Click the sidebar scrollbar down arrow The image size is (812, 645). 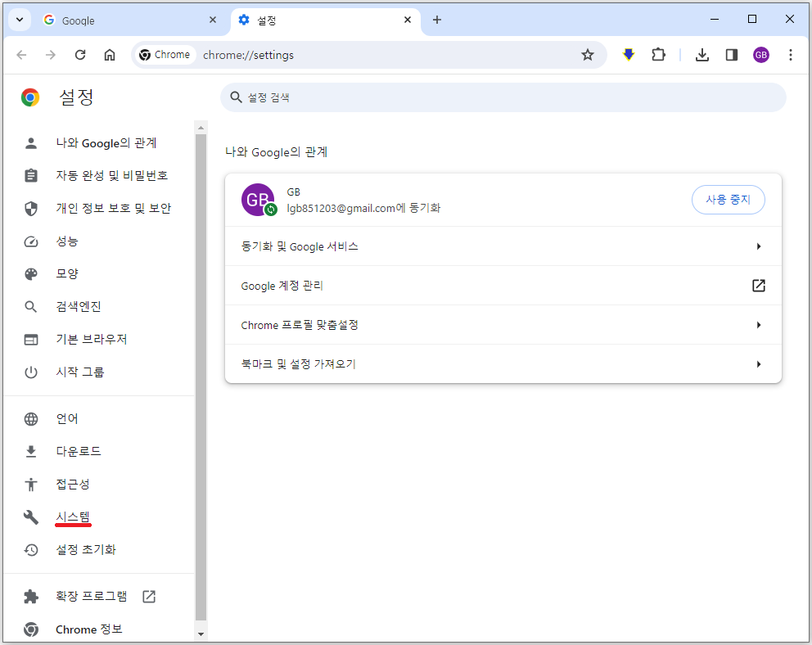coord(201,634)
